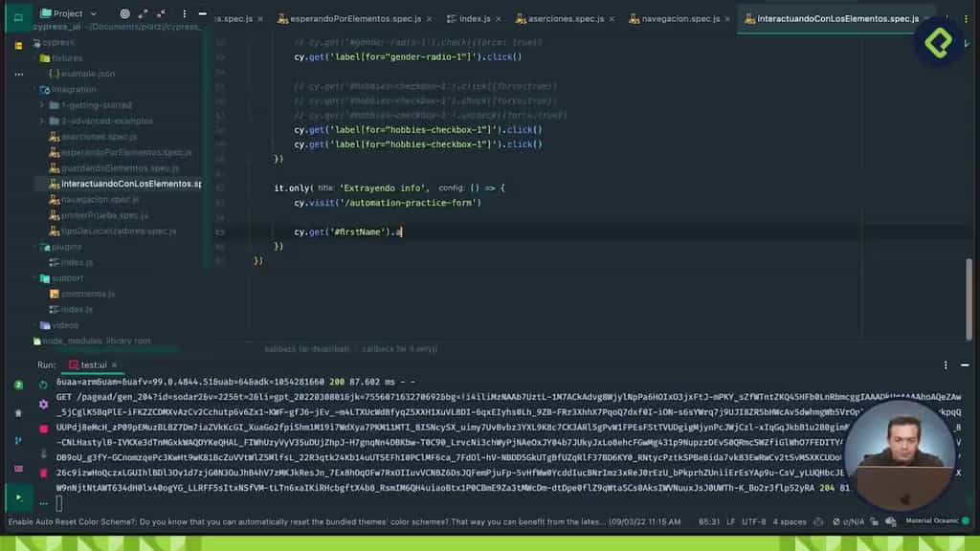Expand the 2-advanced-examples folder
980x551 pixels.
point(42,121)
